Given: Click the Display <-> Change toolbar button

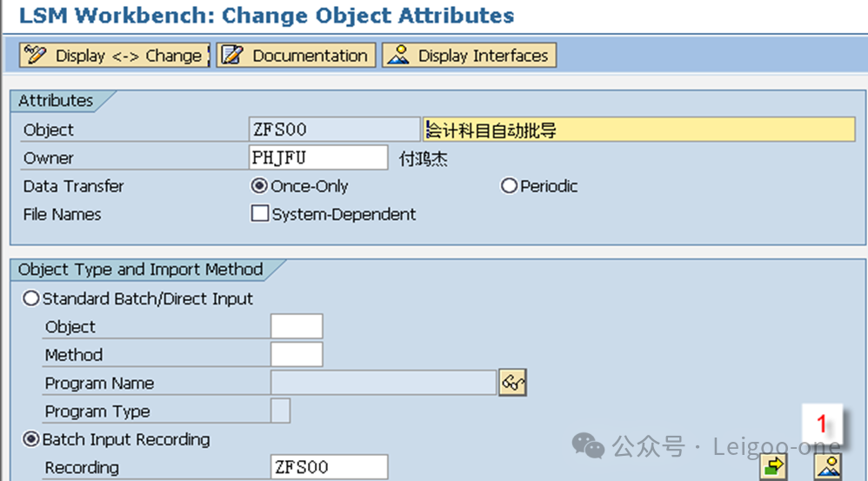Looking at the screenshot, I should (114, 56).
